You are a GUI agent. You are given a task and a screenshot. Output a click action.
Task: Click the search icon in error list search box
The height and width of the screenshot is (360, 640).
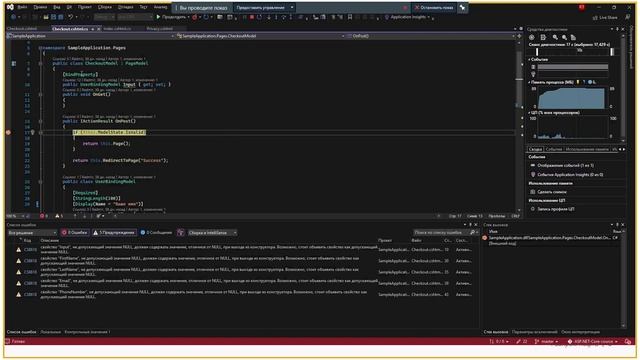pos(472,232)
